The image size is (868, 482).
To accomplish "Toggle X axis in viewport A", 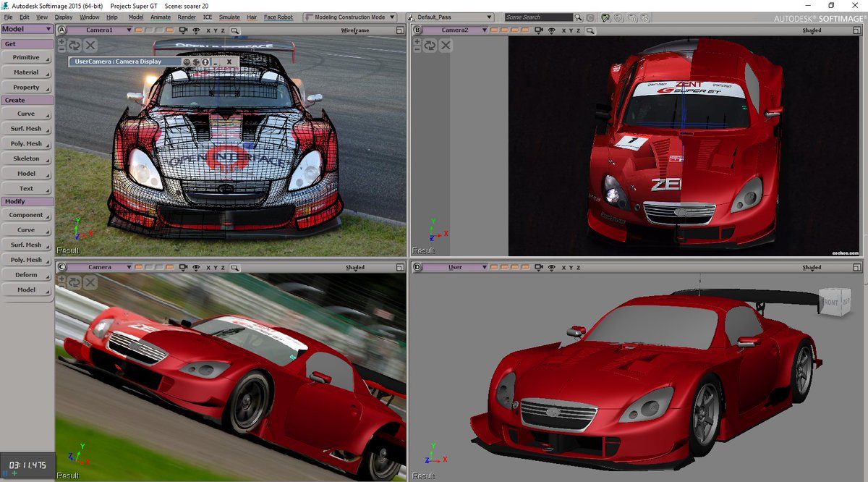I will (208, 31).
